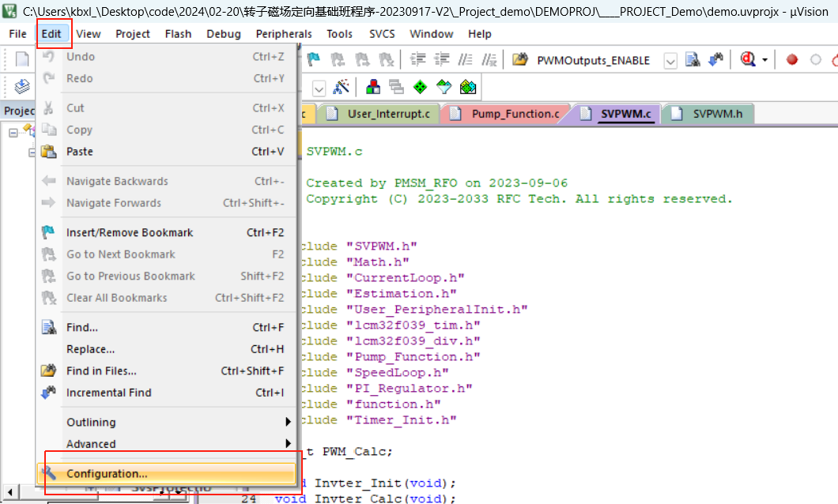Switch to the Pump_Function.c tab
Viewport: 838px width, 504px height.
click(506, 114)
